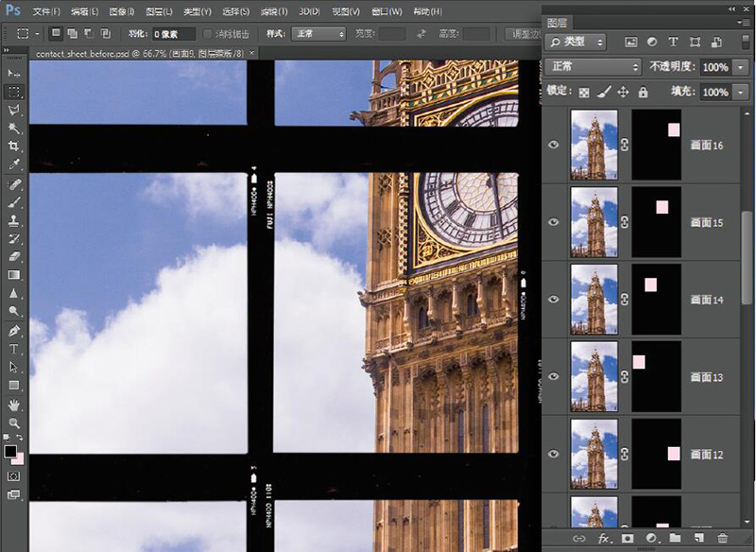The height and width of the screenshot is (552, 756).
Task: Click Subtract from Selection mode icon
Action: click(89, 33)
